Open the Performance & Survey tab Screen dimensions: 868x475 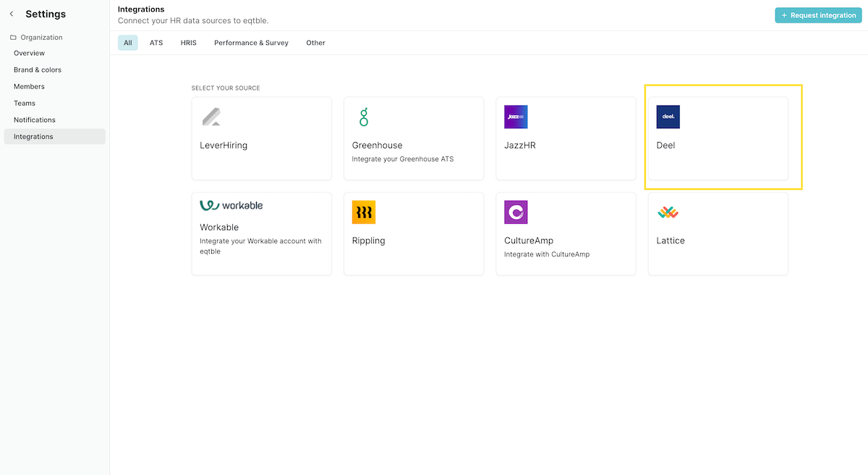click(x=251, y=43)
